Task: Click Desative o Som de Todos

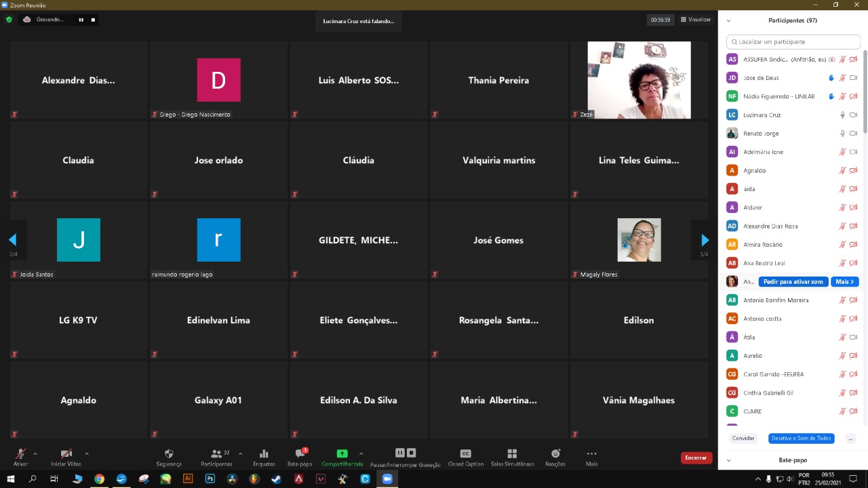Action: coord(802,439)
